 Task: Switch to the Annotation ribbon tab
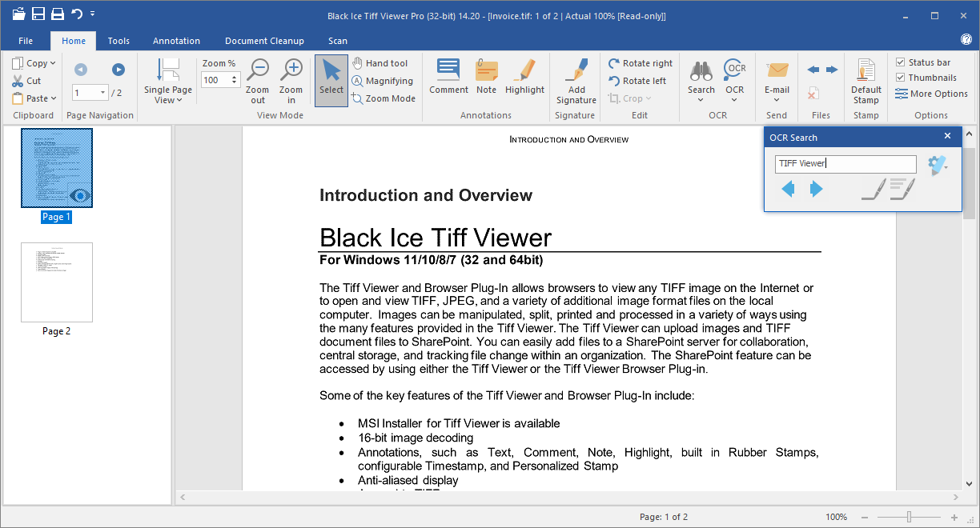177,41
